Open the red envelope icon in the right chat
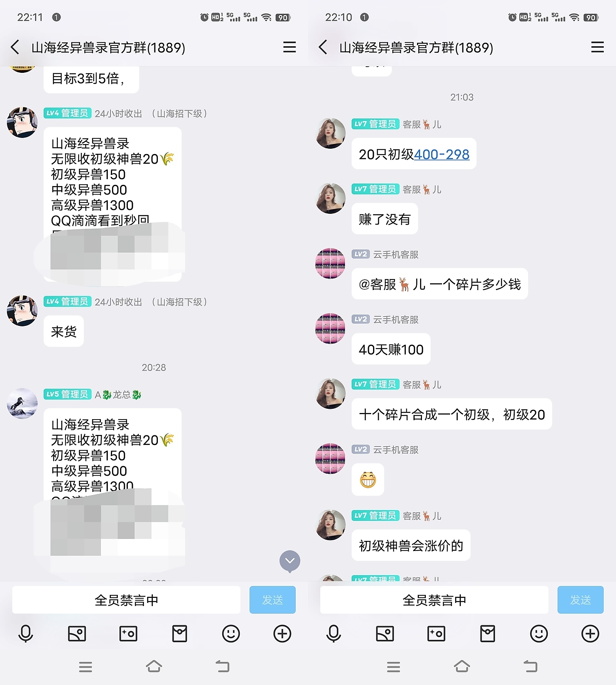 (x=487, y=633)
